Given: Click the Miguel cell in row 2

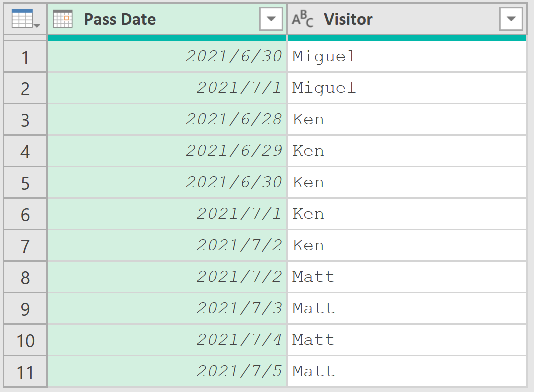Looking at the screenshot, I should [324, 88].
